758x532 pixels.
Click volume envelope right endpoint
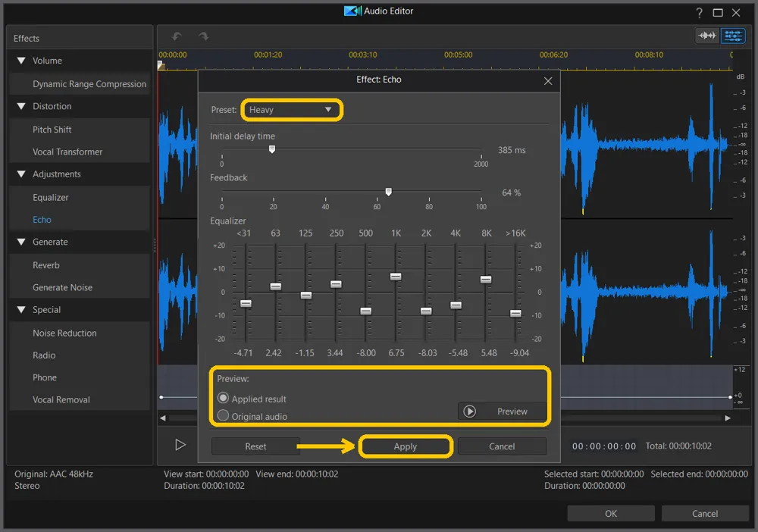tap(730, 397)
